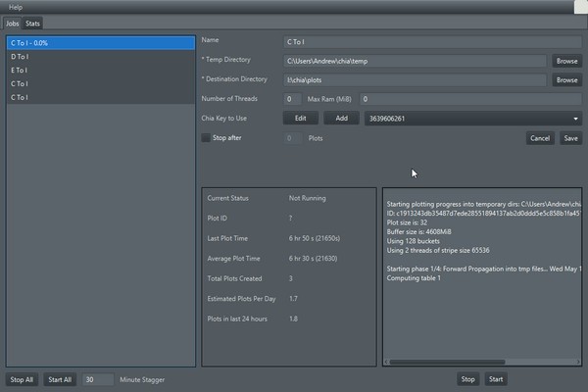
Task: Click the Max Ram (MiB) field
Action: coord(470,99)
